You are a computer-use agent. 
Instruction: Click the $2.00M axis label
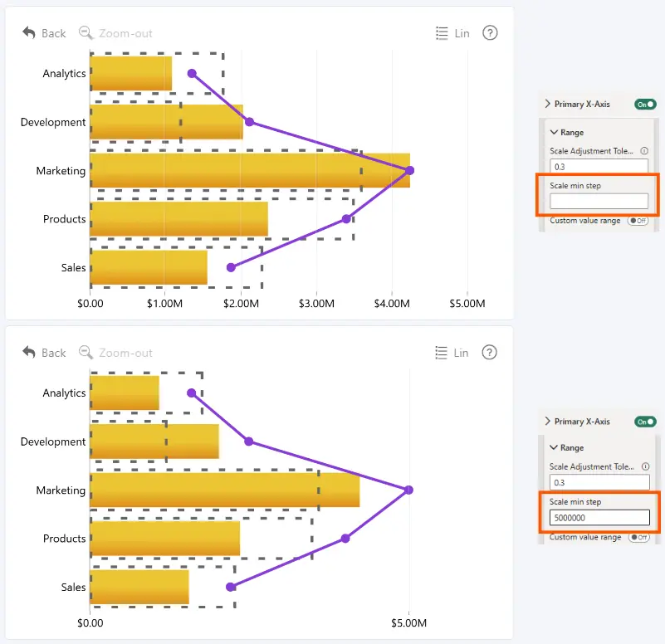point(241,304)
